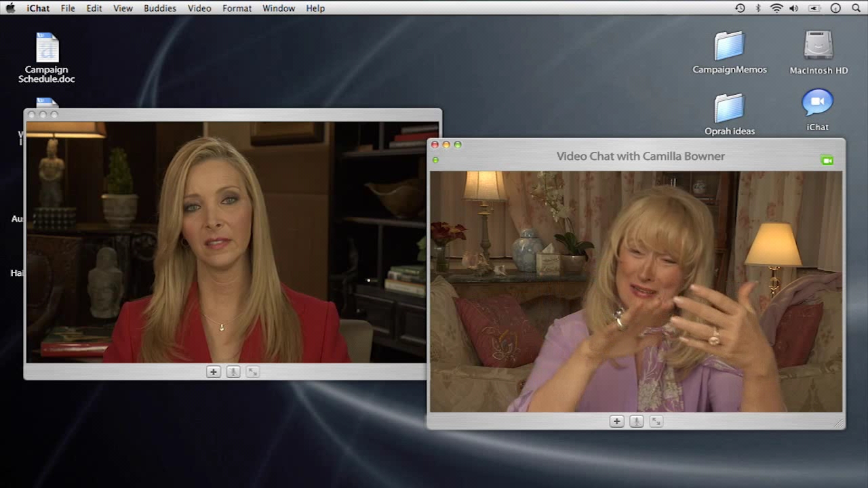
Task: Open the iChat desktop icon
Action: click(818, 110)
